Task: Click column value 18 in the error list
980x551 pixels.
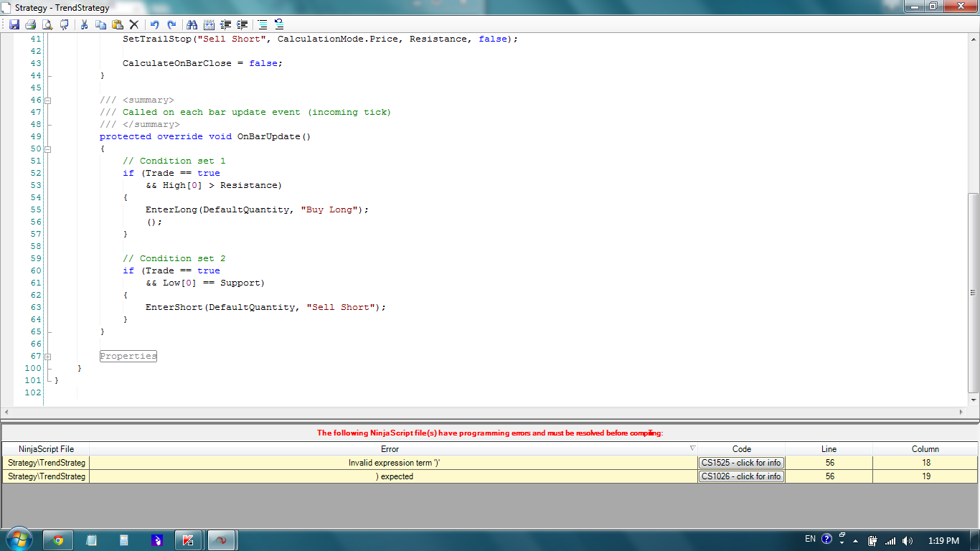Action: coord(925,463)
